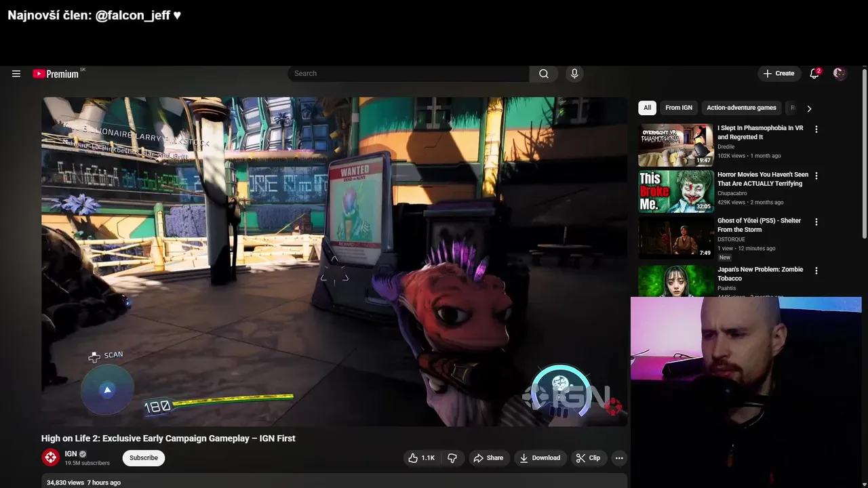
Task: Select the Action-adventure games chip
Action: [x=741, y=108]
